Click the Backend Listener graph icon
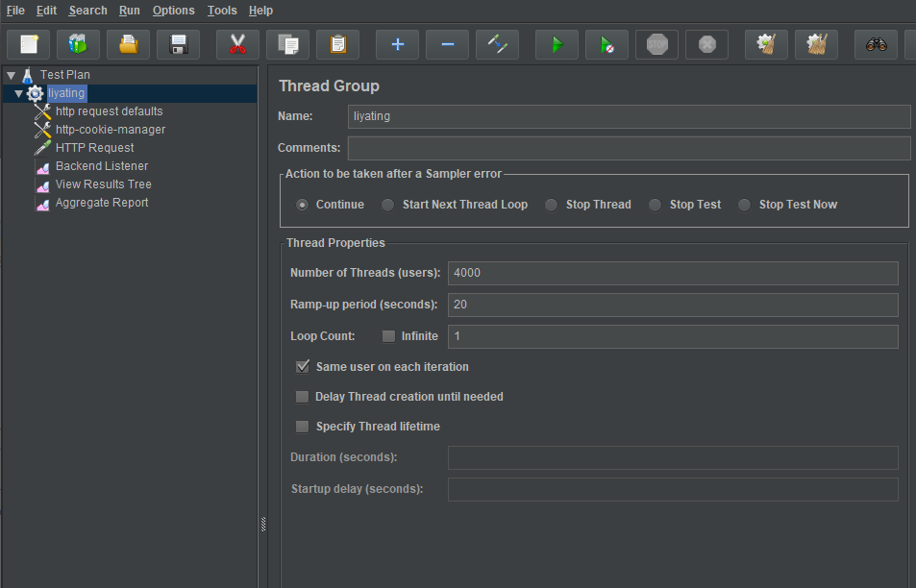This screenshot has width=916, height=588. (42, 167)
